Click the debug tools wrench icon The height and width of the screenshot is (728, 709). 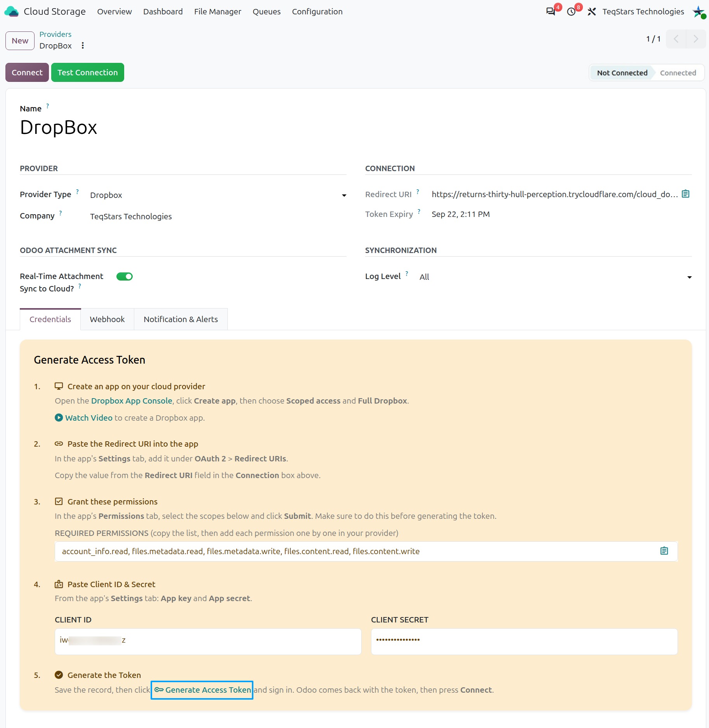point(591,12)
